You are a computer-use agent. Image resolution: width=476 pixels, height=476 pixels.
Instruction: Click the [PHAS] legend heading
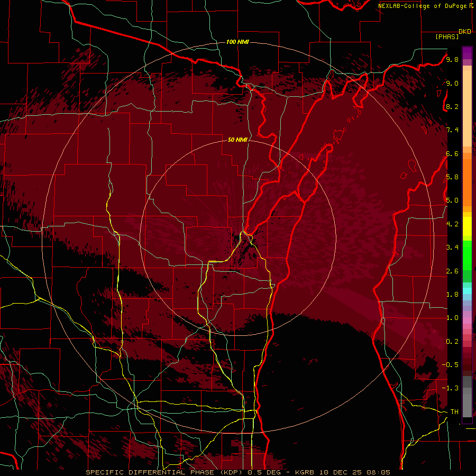click(x=447, y=36)
